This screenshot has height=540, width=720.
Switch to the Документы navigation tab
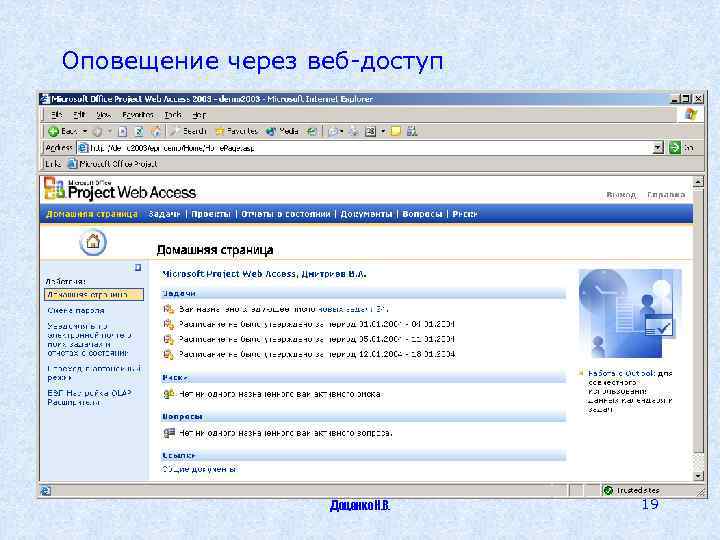pos(366,214)
